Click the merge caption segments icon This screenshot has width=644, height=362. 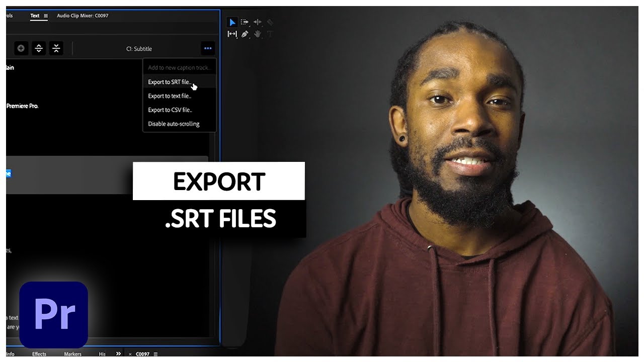click(56, 48)
